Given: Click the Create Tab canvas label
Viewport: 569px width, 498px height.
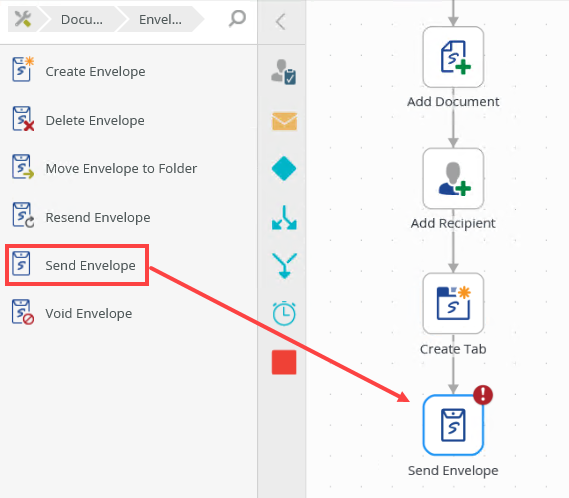Looking at the screenshot, I should [453, 349].
